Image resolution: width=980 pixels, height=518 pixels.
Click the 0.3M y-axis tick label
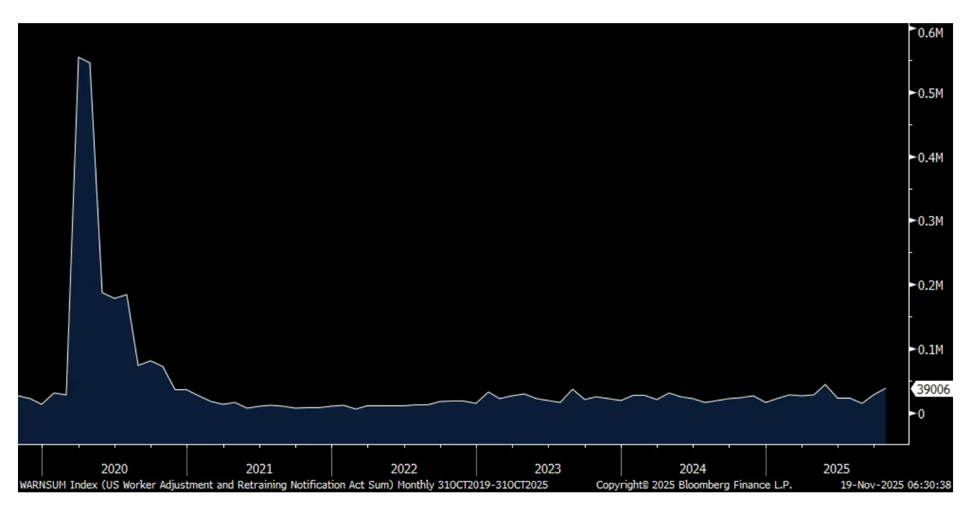[930, 221]
